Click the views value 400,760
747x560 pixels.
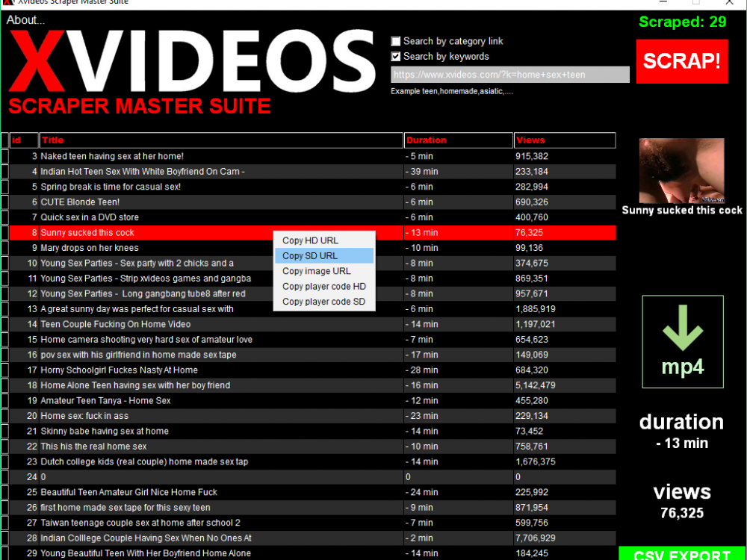point(532,217)
